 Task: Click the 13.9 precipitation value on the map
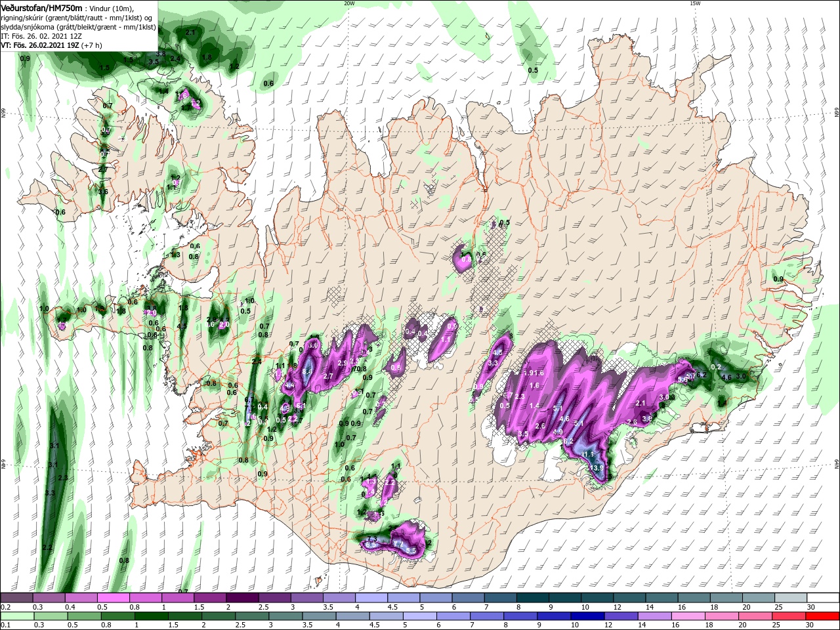597,468
